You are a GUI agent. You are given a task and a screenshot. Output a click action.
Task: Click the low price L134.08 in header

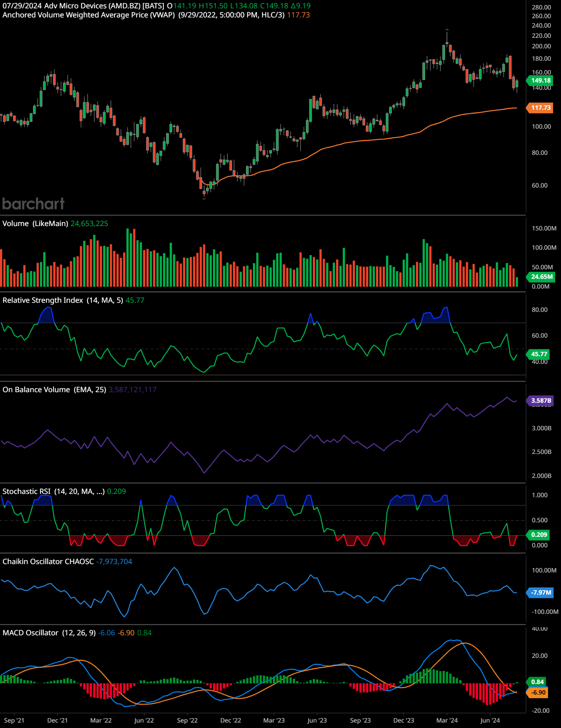[x=244, y=6]
